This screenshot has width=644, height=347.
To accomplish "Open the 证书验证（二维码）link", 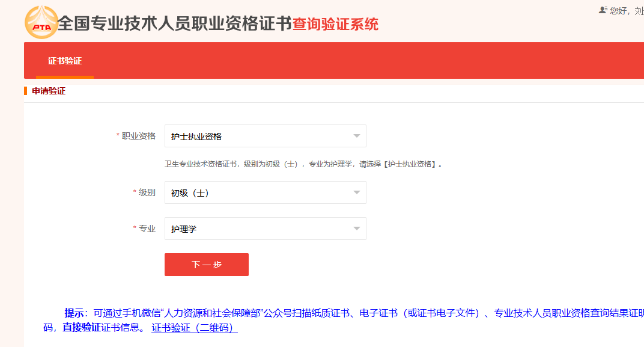I will point(195,328).
